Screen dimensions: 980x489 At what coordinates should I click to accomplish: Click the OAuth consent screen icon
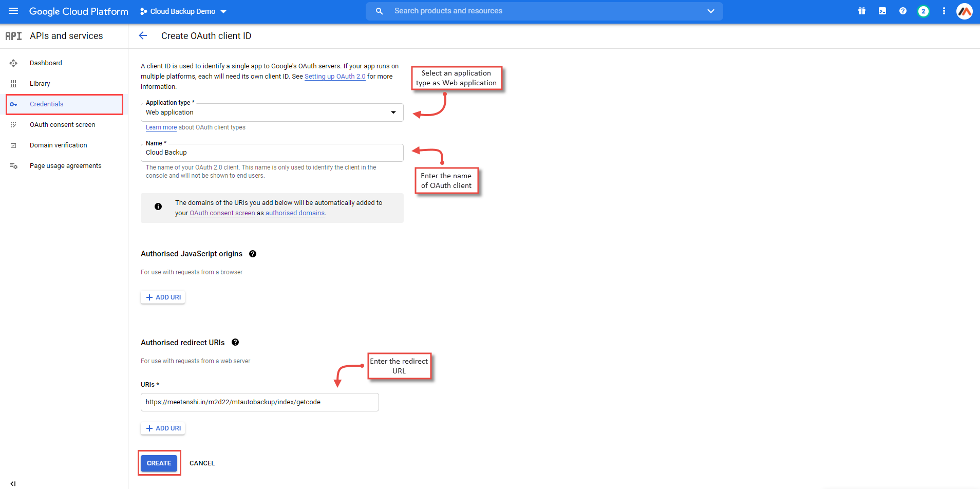coord(13,125)
